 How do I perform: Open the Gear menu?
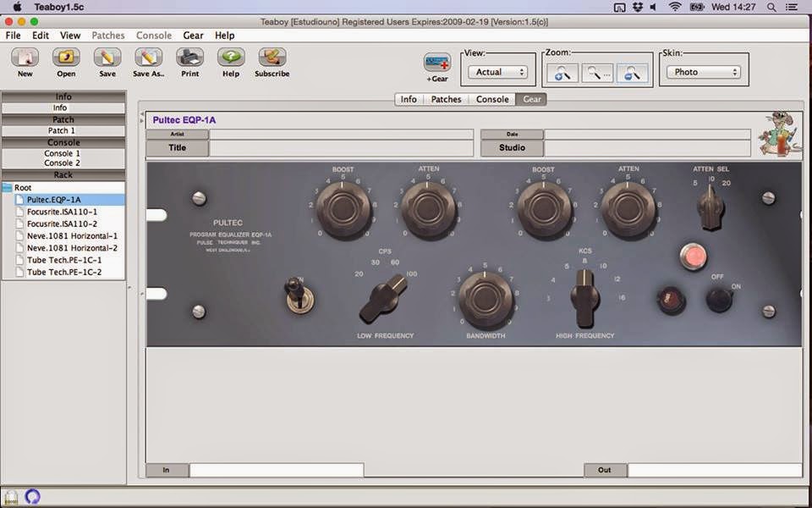pos(193,36)
